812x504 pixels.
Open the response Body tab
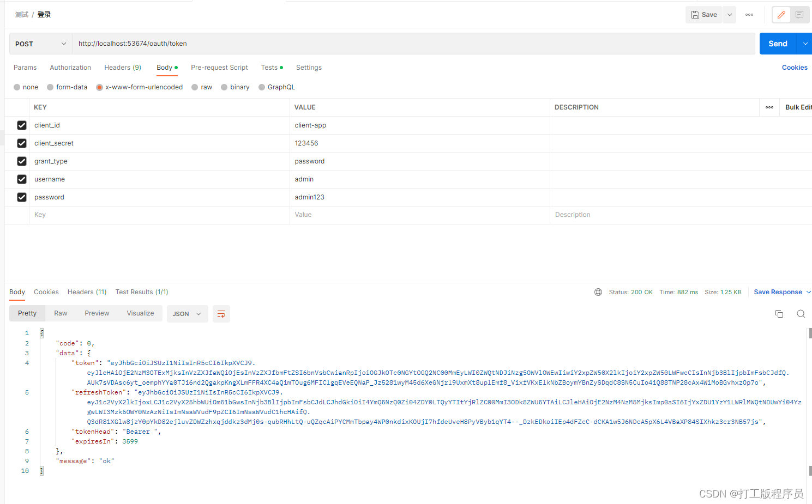17,292
